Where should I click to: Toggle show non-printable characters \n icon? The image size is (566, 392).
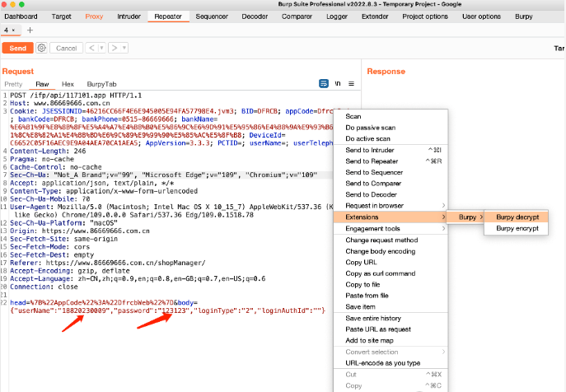click(x=338, y=84)
